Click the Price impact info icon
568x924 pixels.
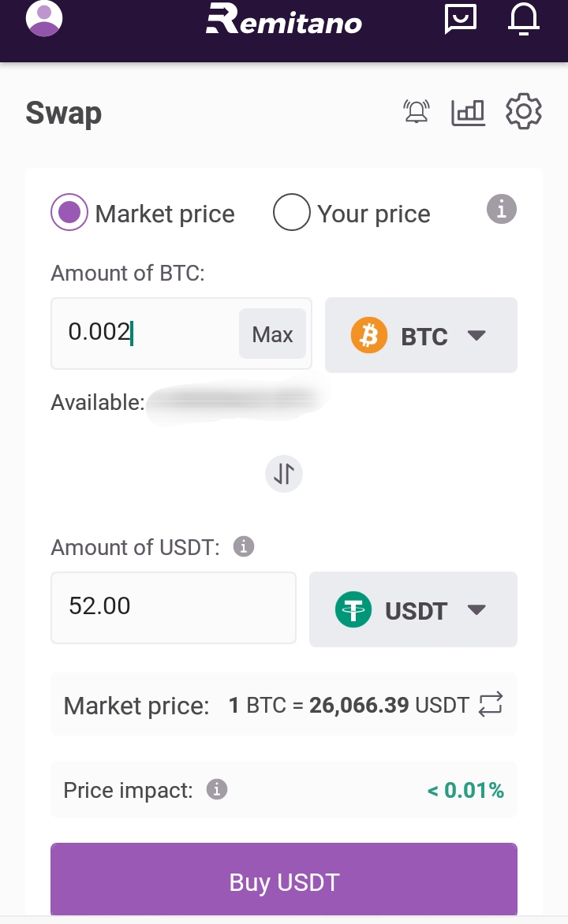[x=217, y=789]
